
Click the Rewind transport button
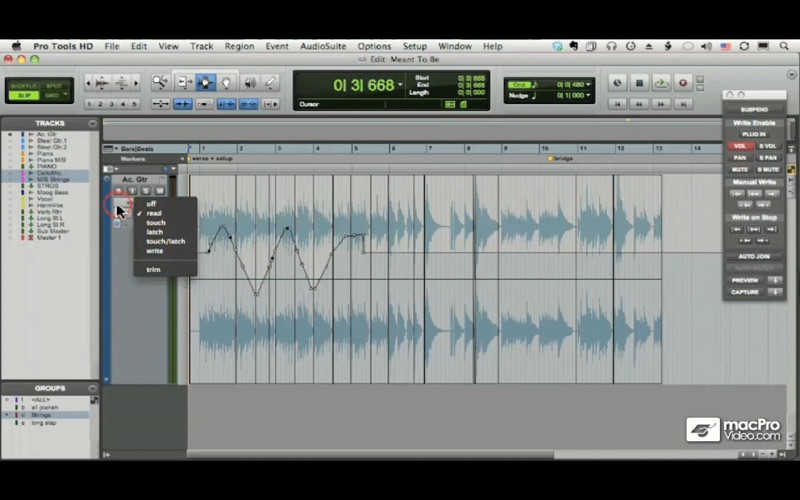tap(639, 104)
